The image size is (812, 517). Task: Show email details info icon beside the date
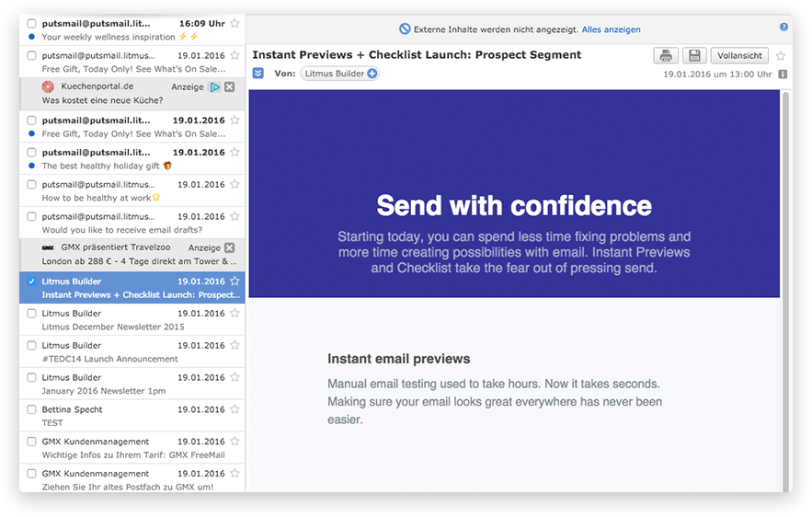[783, 75]
